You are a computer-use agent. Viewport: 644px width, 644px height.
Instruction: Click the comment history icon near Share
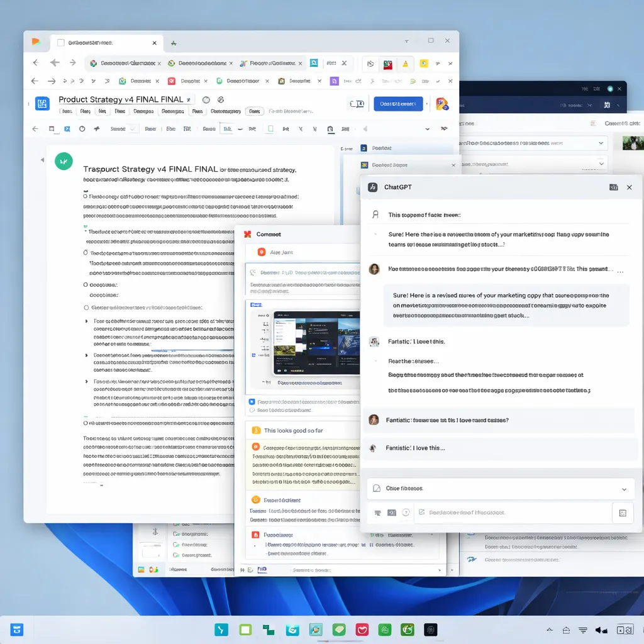pos(357,104)
